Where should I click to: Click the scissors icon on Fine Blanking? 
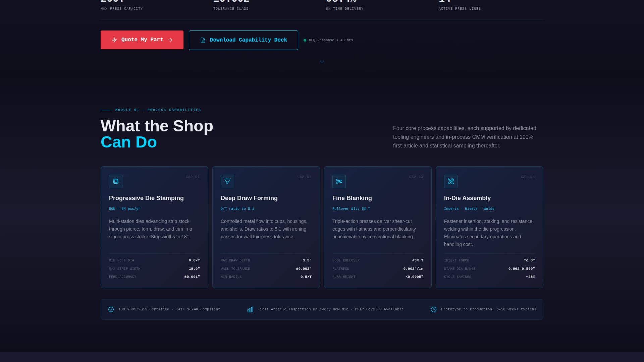point(339,181)
